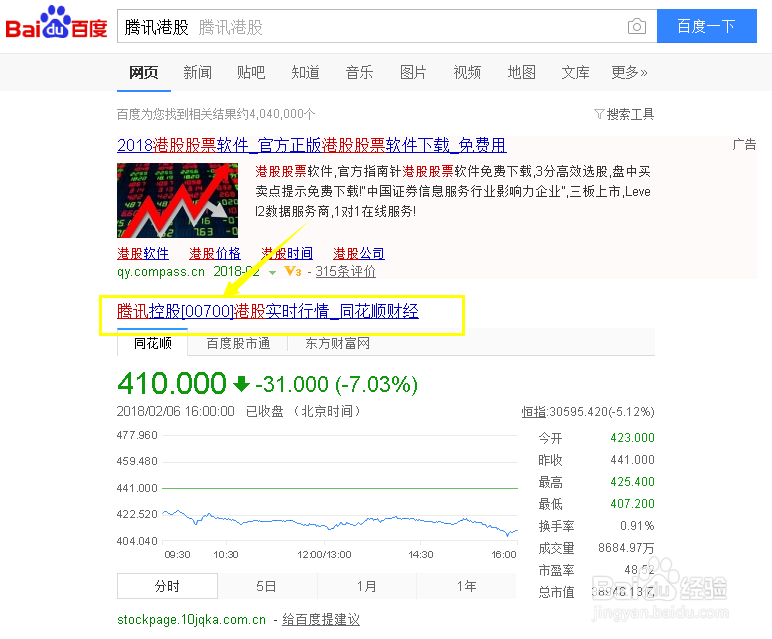
Task: Click the 广告 label
Action: (x=744, y=145)
